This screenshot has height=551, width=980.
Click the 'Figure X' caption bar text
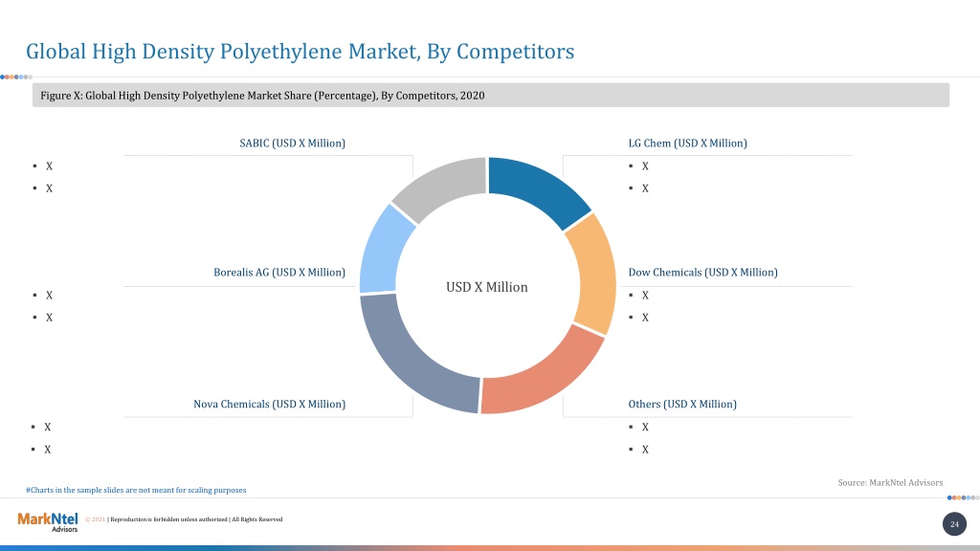tap(262, 96)
